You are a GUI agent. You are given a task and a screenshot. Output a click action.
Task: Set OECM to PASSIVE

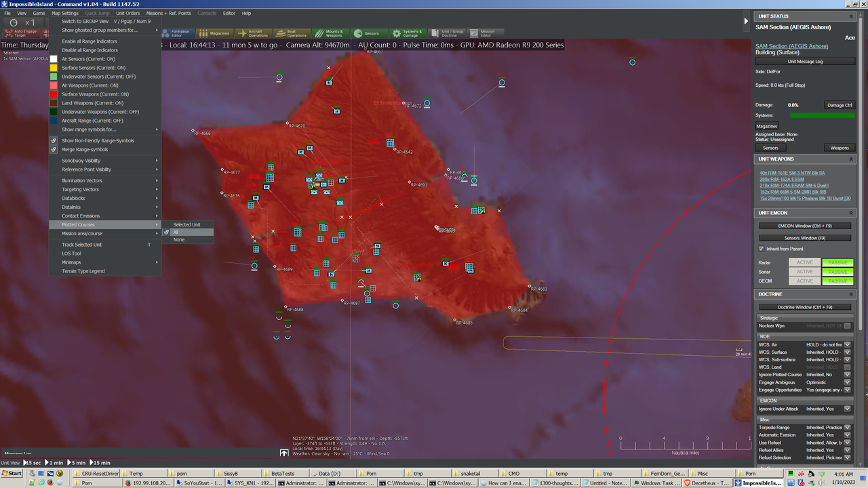click(837, 281)
